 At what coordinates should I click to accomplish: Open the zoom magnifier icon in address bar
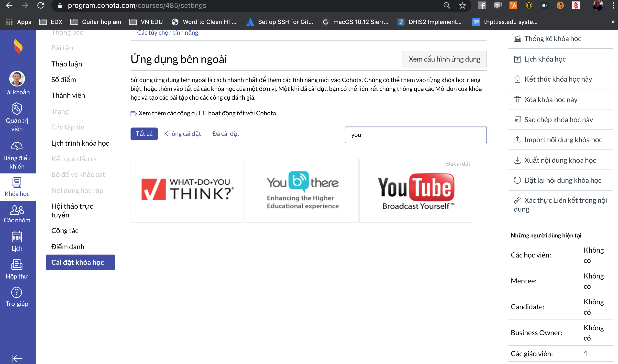tap(447, 5)
